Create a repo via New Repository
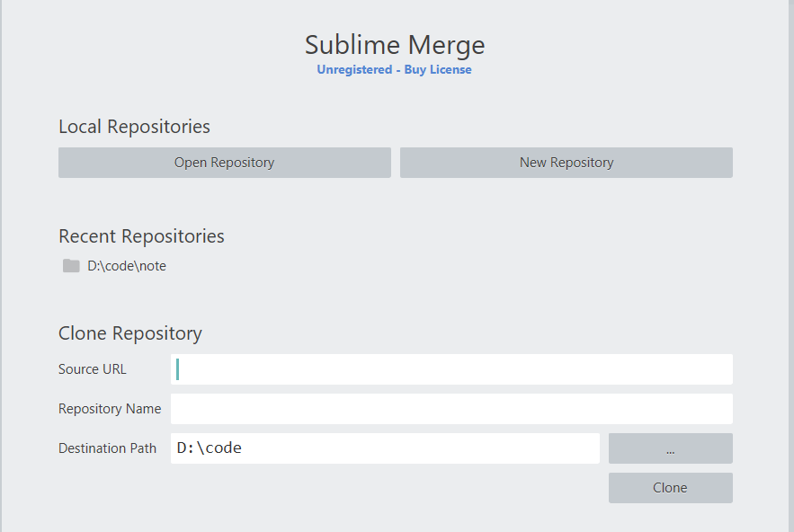 click(566, 162)
